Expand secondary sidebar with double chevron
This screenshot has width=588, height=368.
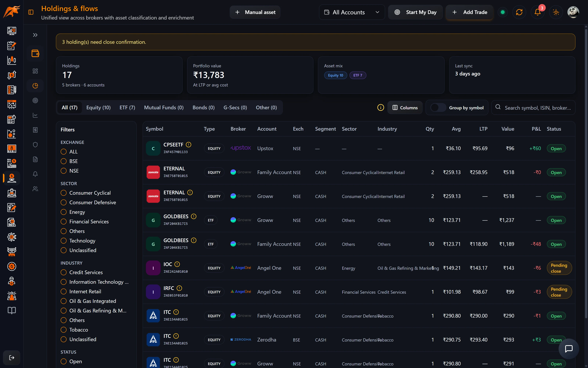35,35
